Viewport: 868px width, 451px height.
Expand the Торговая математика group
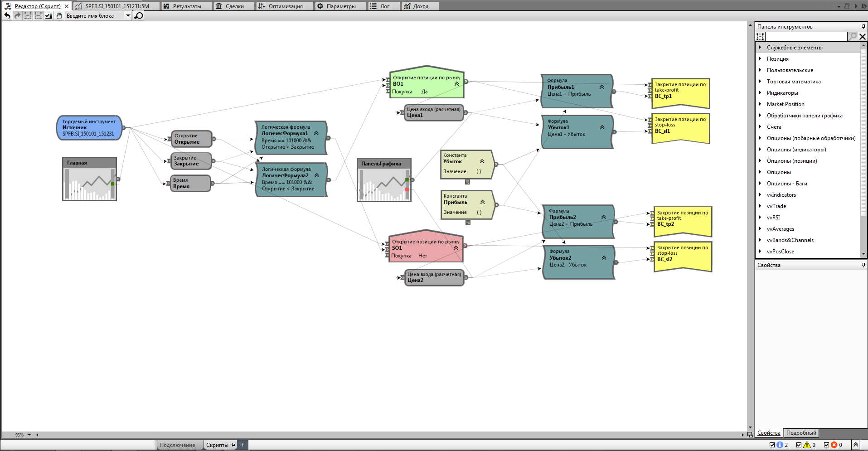coord(760,81)
